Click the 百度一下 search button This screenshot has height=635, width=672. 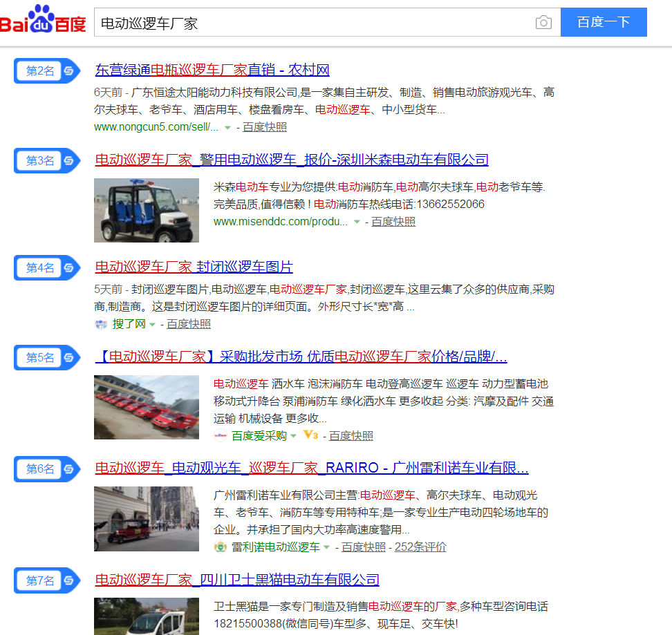[604, 22]
